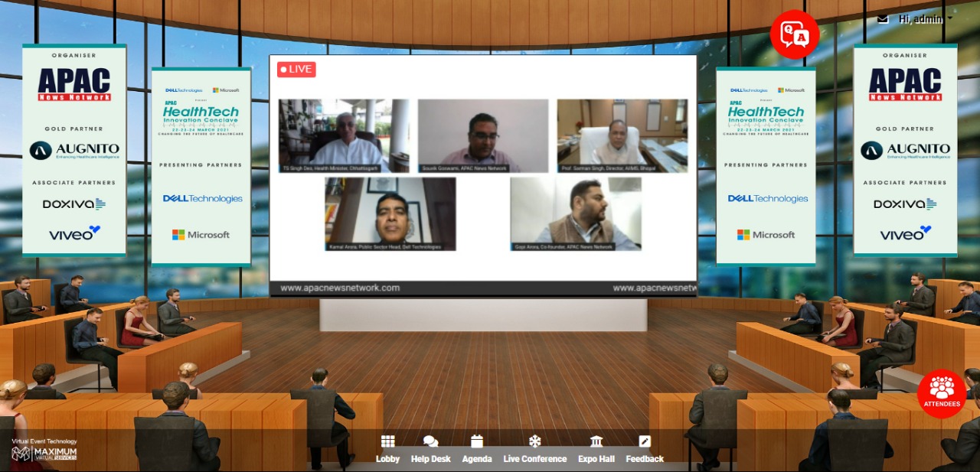This screenshot has width=980, height=472.
Task: Visit the Expo Hall
Action: pyautogui.click(x=596, y=450)
